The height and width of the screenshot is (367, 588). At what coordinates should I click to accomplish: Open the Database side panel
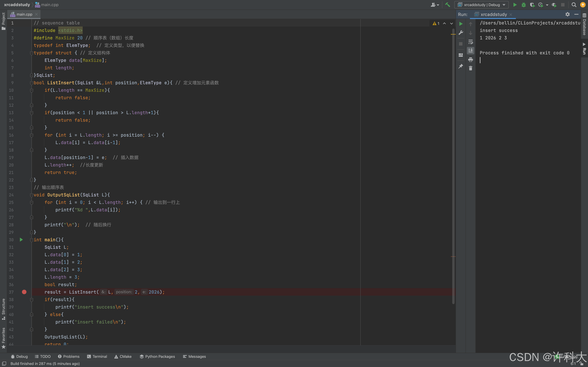pos(584,24)
